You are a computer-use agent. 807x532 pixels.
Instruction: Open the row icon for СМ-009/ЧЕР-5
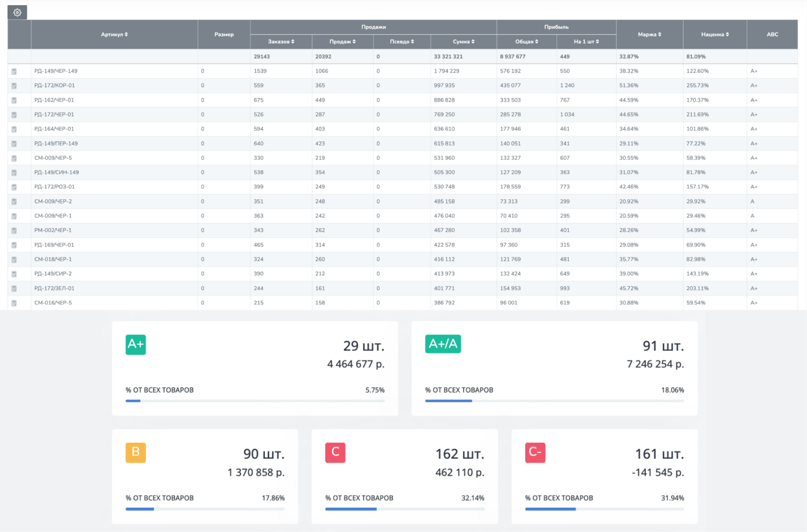point(14,158)
